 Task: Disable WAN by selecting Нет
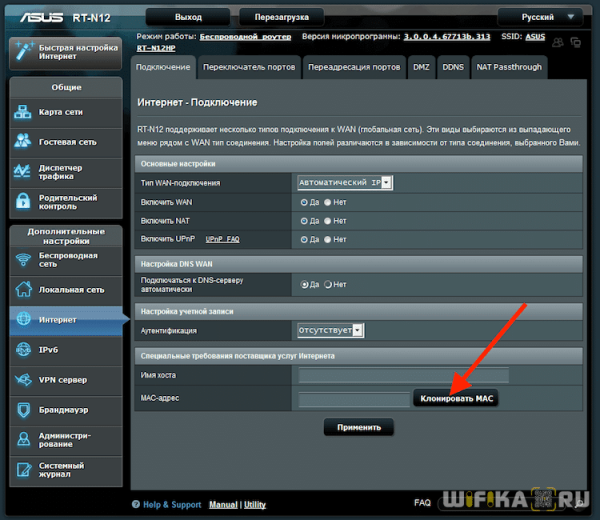click(328, 202)
